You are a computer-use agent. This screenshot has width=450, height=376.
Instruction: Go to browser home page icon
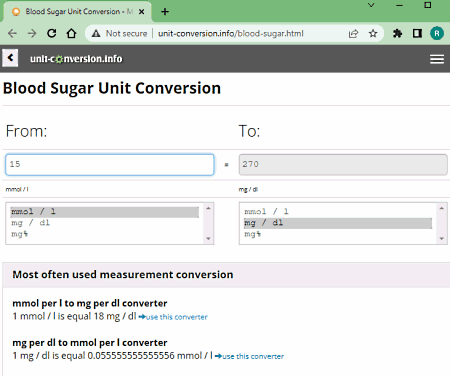pyautogui.click(x=71, y=33)
